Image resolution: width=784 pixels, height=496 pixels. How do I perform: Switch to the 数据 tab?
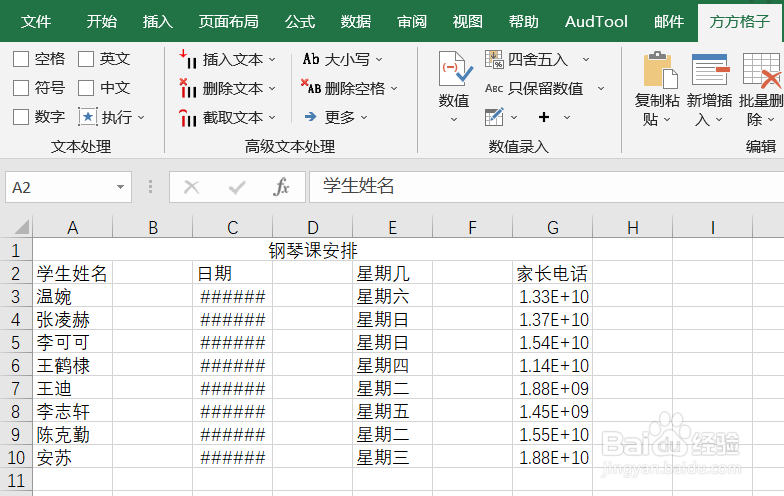(356, 22)
